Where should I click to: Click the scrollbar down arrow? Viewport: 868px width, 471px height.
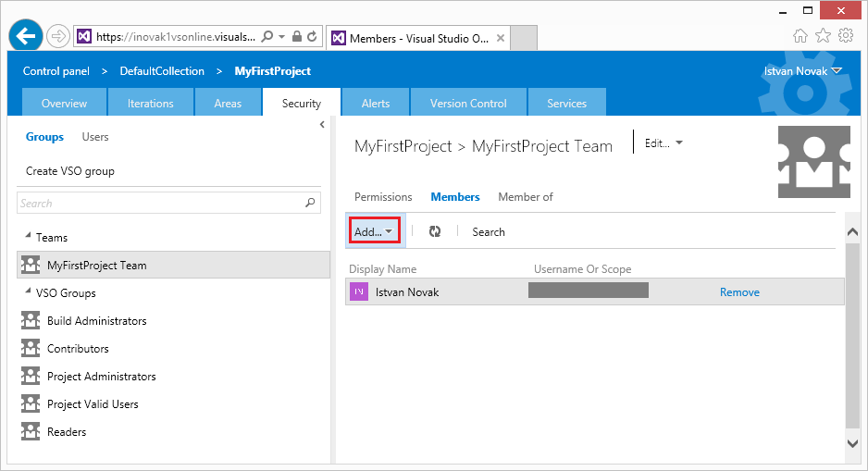tap(852, 443)
